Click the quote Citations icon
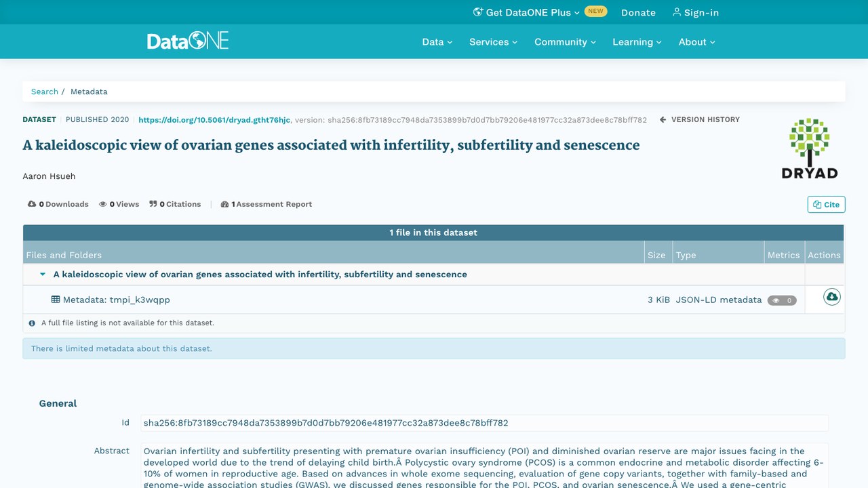This screenshot has height=488, width=868. 153,204
